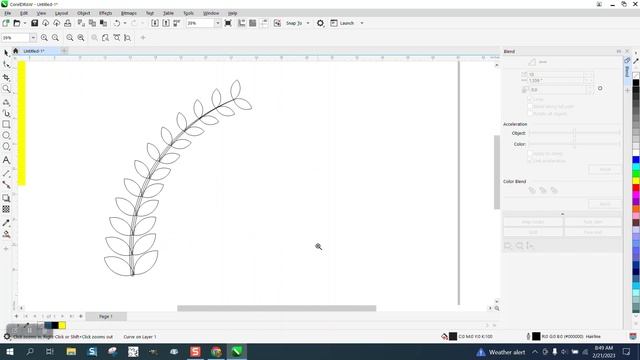The image size is (640, 360).
Task: Select the Rectangle tool
Action: point(6,124)
